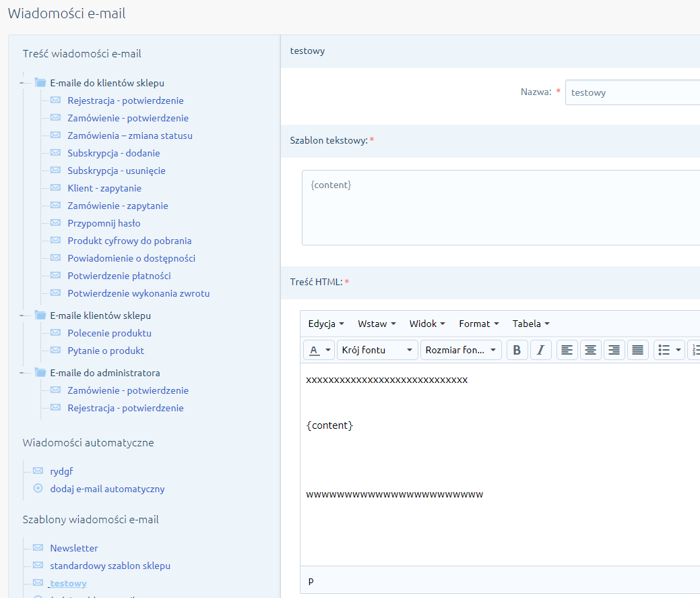
Task: Open the Krój fontu dropdown
Action: coord(377,350)
